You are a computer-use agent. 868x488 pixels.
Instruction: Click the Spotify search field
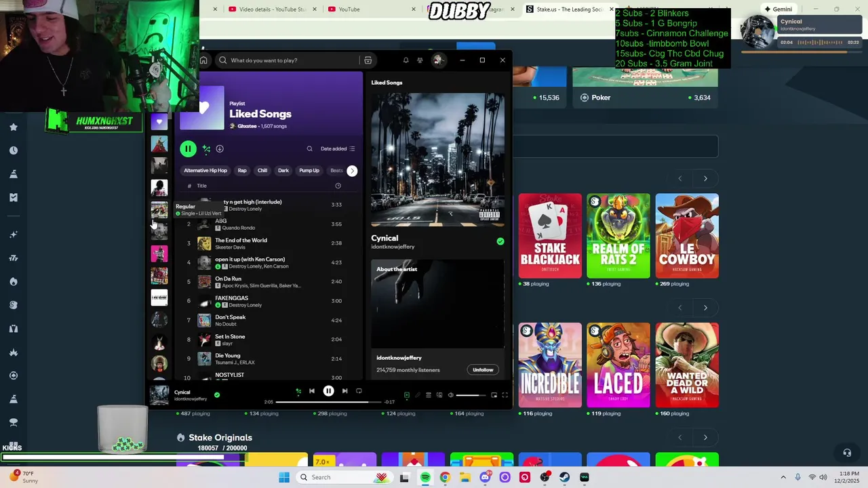point(288,60)
